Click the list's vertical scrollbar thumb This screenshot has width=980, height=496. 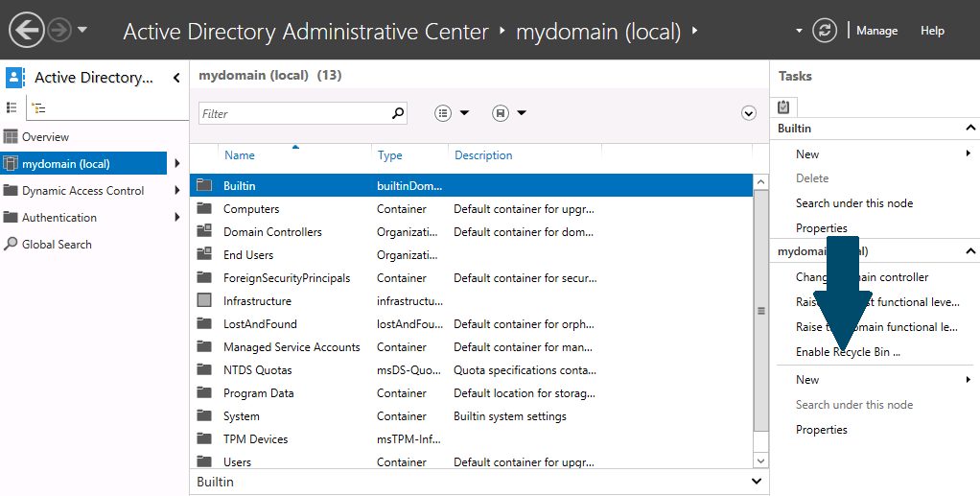click(x=760, y=311)
